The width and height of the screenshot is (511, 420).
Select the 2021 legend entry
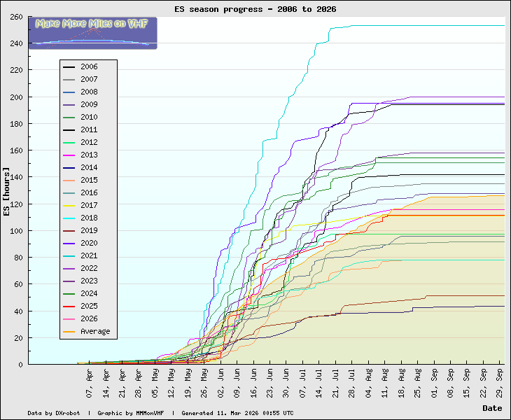click(x=89, y=256)
